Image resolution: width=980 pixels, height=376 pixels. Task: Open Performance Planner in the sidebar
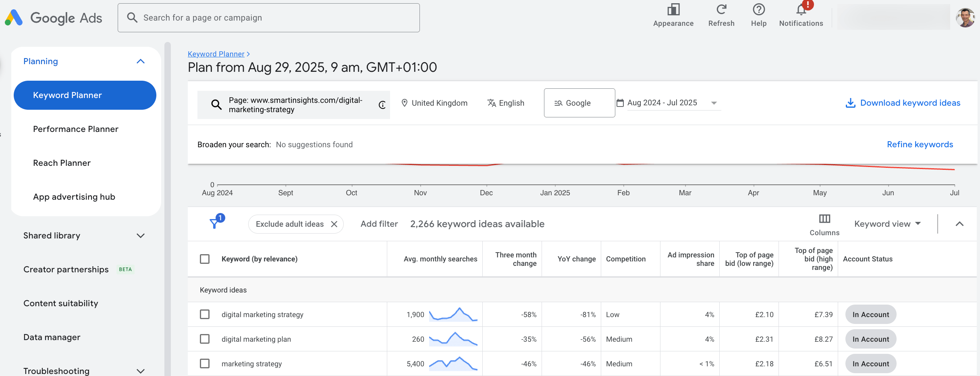pyautogui.click(x=76, y=129)
